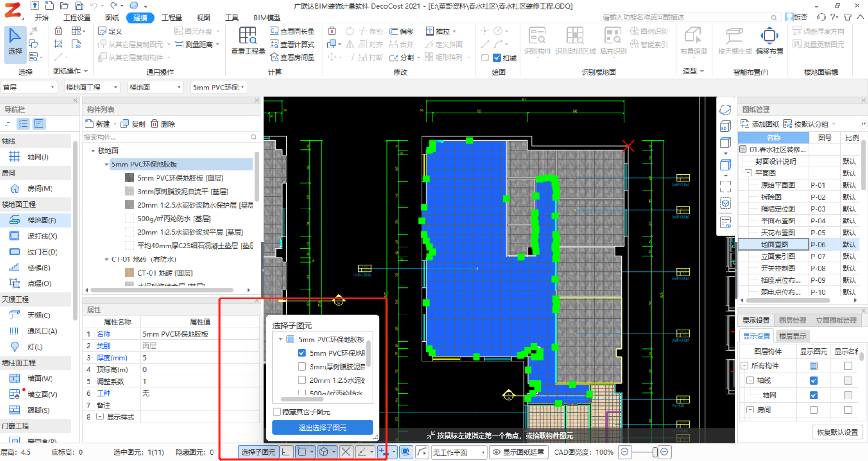Toggle 显示图元 checkbox for 轴网 row

click(x=814, y=395)
